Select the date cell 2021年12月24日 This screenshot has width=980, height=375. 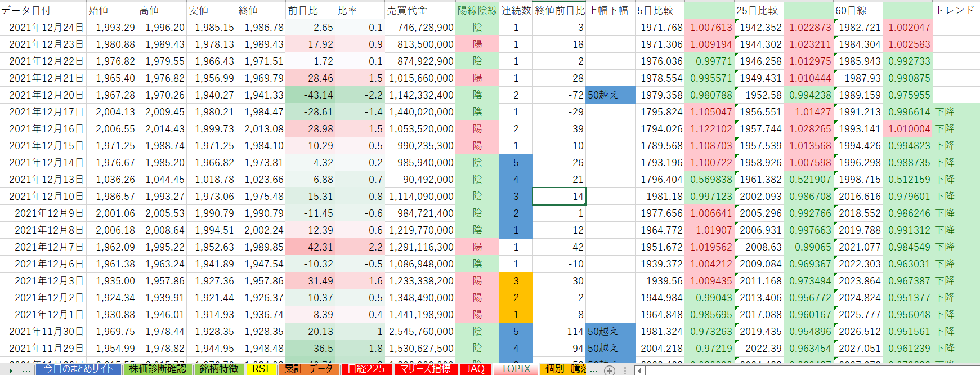43,28
